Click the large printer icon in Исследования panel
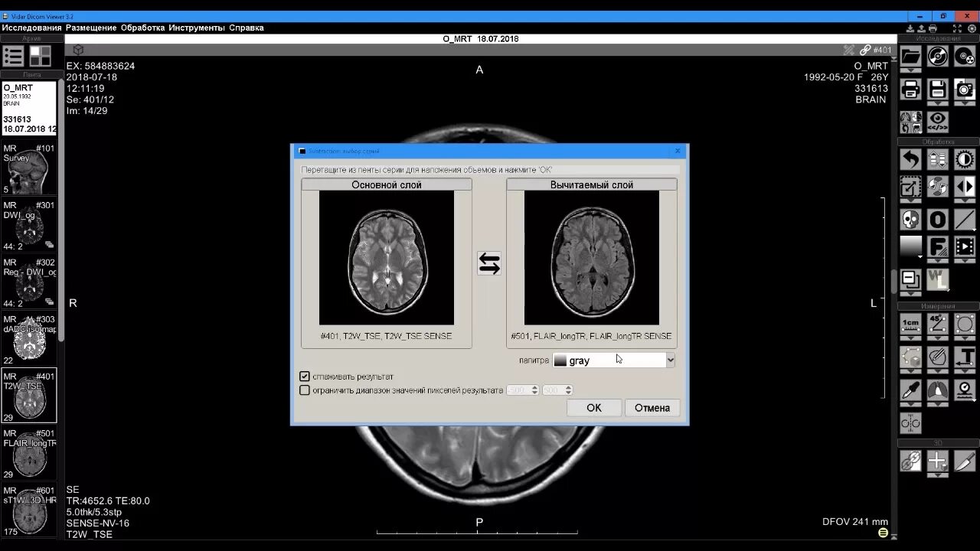The width and height of the screenshot is (980, 551). point(910,89)
